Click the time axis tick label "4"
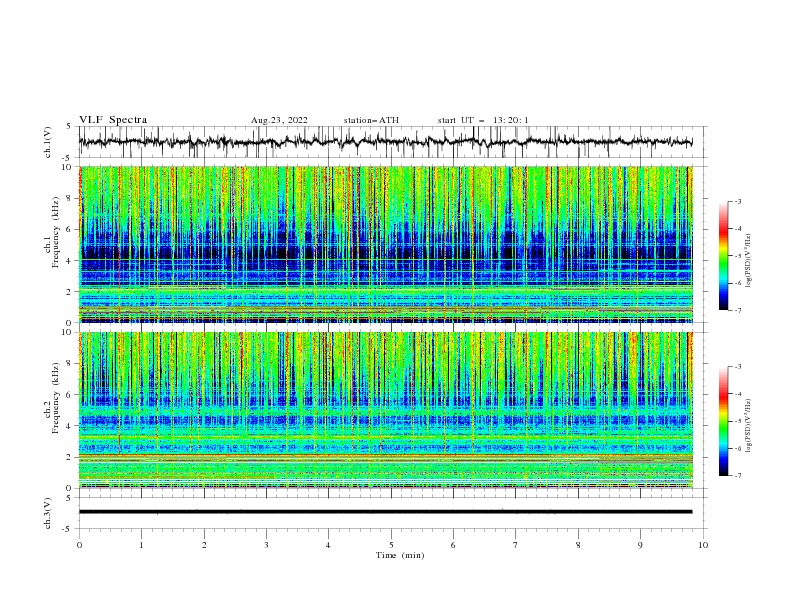Image resolution: width=792 pixels, height=612 pixels. tap(328, 545)
